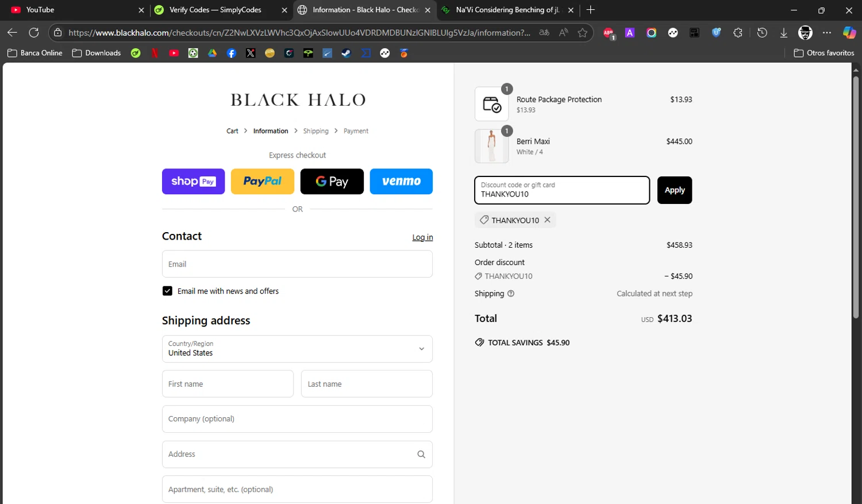Apply the discount code
Screen dimensions: 862x504
(x=675, y=190)
